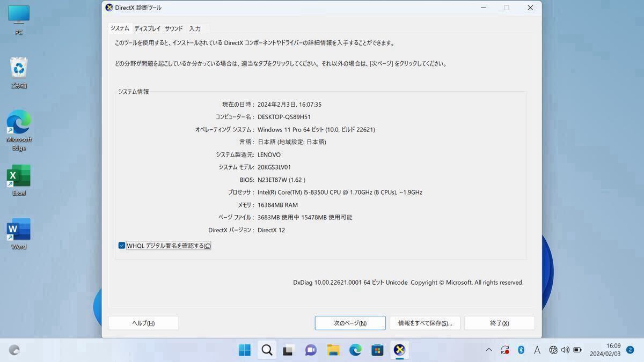Click the sync update tray icon
The height and width of the screenshot is (362, 644).
point(505,350)
